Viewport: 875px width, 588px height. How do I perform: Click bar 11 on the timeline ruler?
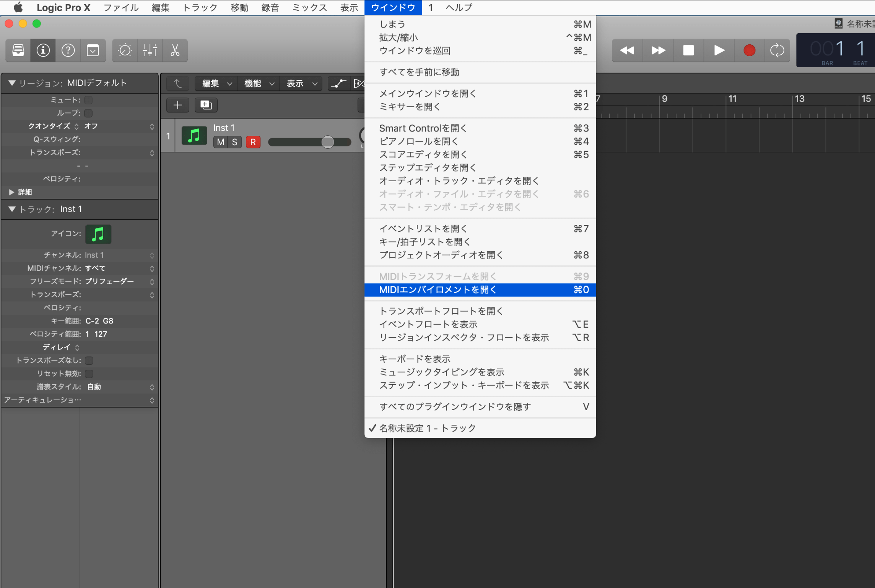coord(732,99)
